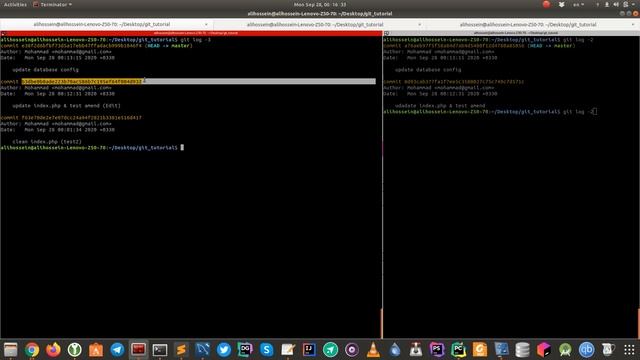Open MySQL Workbench dolphin icon
The width and height of the screenshot is (640, 360).
202,349
